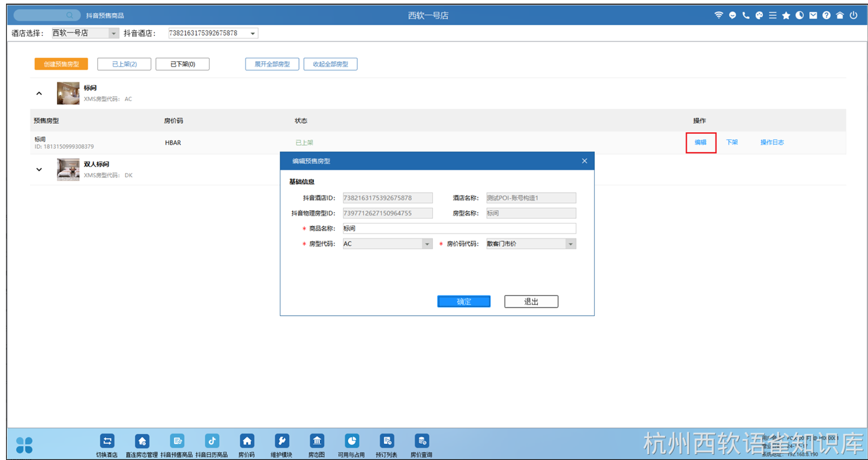
Task: Open the 酒店选择 dropdown
Action: pos(113,34)
